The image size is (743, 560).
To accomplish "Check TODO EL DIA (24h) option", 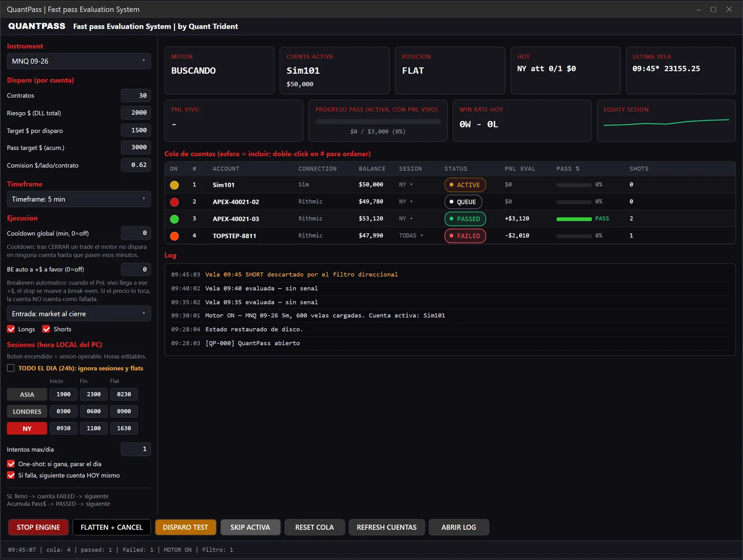I will point(11,368).
